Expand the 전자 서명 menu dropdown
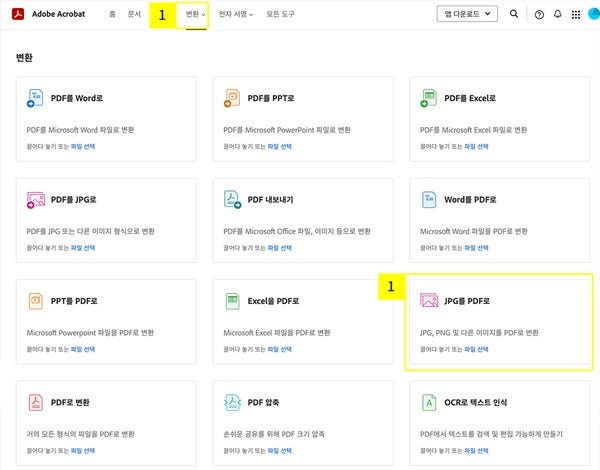The width and height of the screenshot is (600, 470). 236,15
